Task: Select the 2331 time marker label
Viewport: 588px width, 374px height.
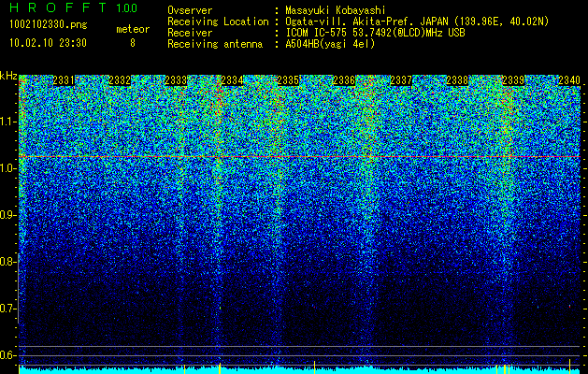Action: point(64,80)
